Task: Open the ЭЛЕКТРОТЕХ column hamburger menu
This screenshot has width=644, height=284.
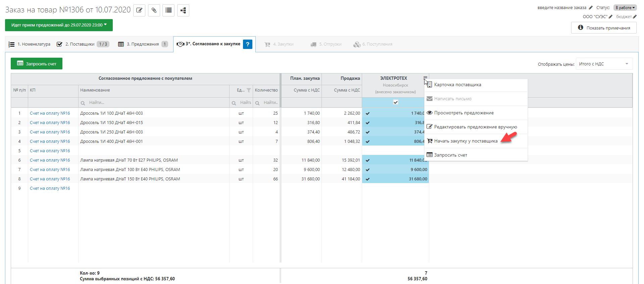Action: click(x=425, y=78)
